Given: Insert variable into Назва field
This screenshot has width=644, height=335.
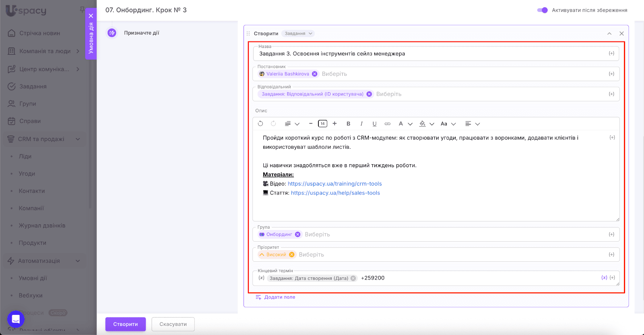Looking at the screenshot, I should tap(611, 54).
